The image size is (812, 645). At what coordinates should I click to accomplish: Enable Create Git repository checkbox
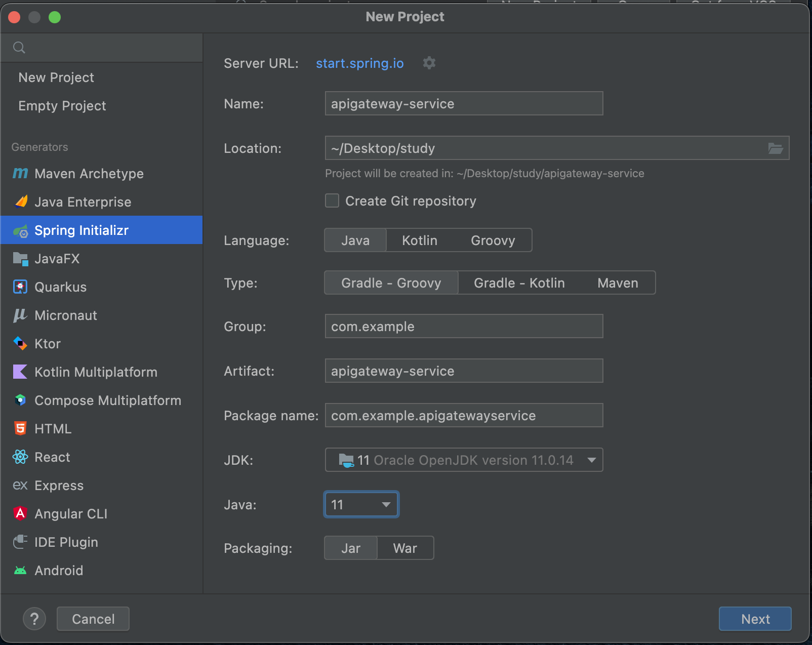point(332,200)
